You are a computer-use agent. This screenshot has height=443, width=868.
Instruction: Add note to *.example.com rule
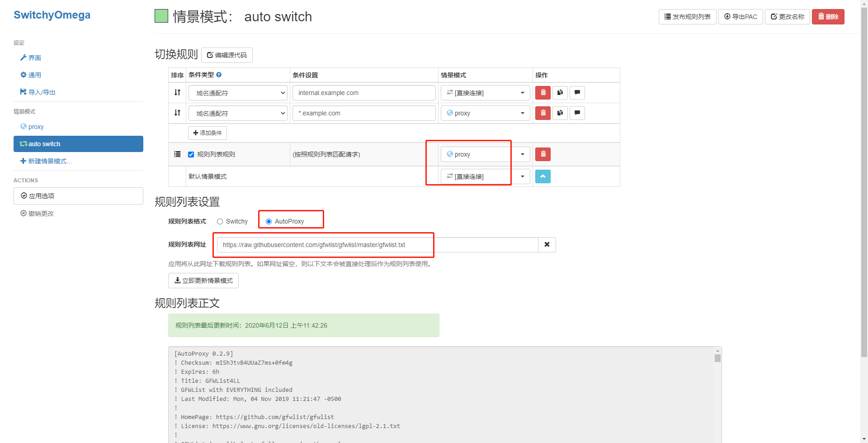pyautogui.click(x=577, y=113)
